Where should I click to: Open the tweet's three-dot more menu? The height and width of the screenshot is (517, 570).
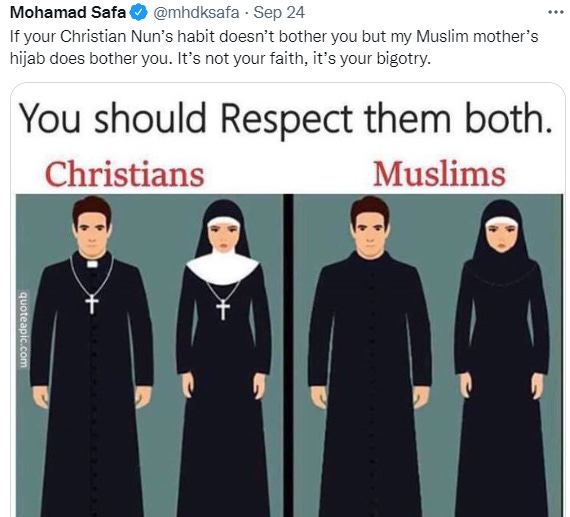tap(555, 12)
